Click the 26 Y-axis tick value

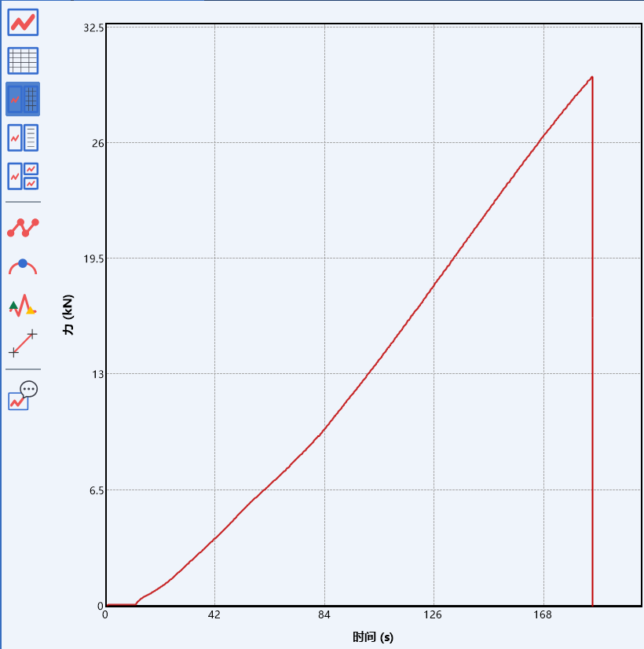(x=98, y=143)
